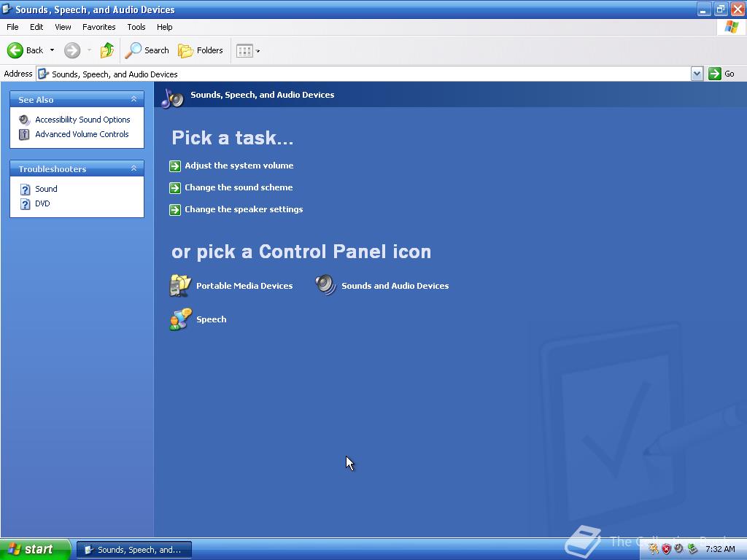Image resolution: width=747 pixels, height=560 pixels.
Task: Open the Views dropdown button
Action: pos(248,50)
